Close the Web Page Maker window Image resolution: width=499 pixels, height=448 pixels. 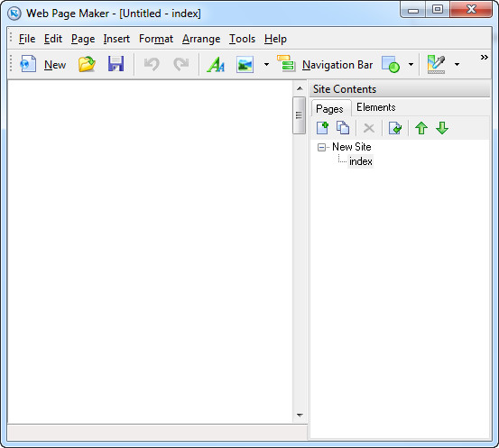471,10
